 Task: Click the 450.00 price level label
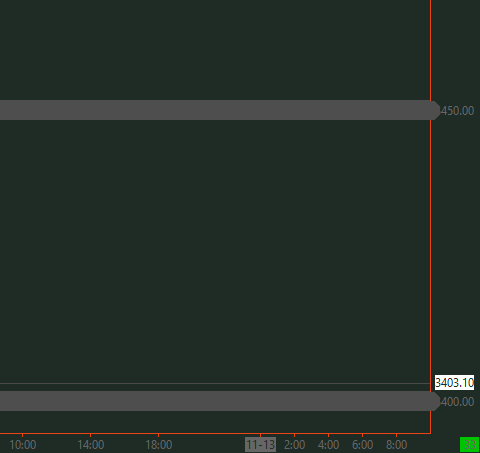[457, 111]
